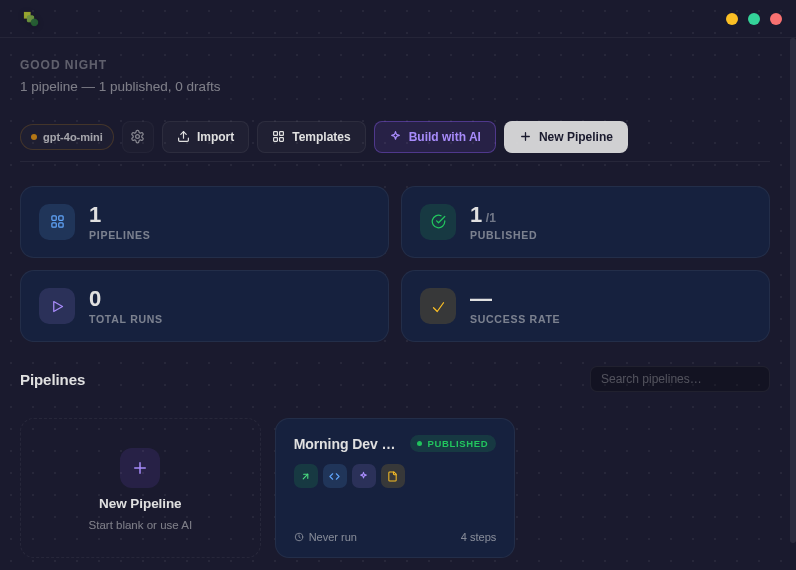The image size is (796, 570).
Task: Click the green arrow step icon
Action: (x=306, y=476)
